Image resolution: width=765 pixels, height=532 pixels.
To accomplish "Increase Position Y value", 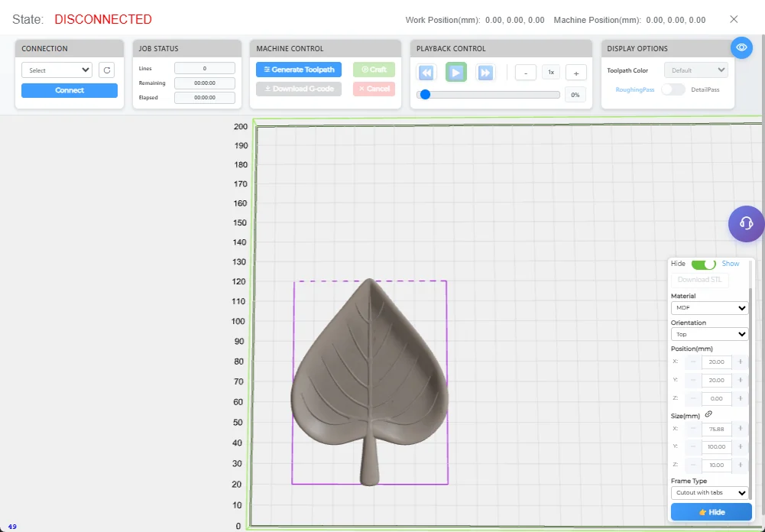I will (740, 380).
